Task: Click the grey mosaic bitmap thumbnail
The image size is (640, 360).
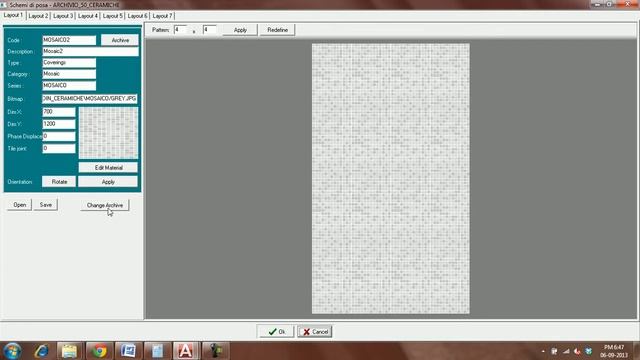Action: (108, 133)
